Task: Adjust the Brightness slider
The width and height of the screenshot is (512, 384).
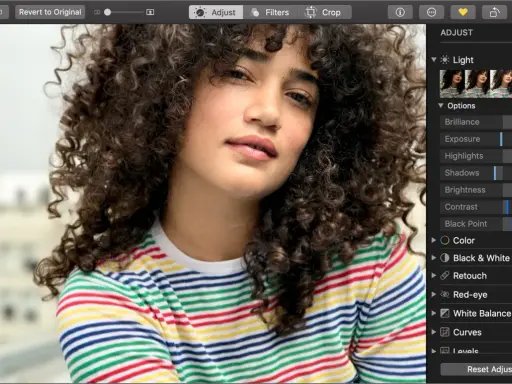Action: coord(476,190)
